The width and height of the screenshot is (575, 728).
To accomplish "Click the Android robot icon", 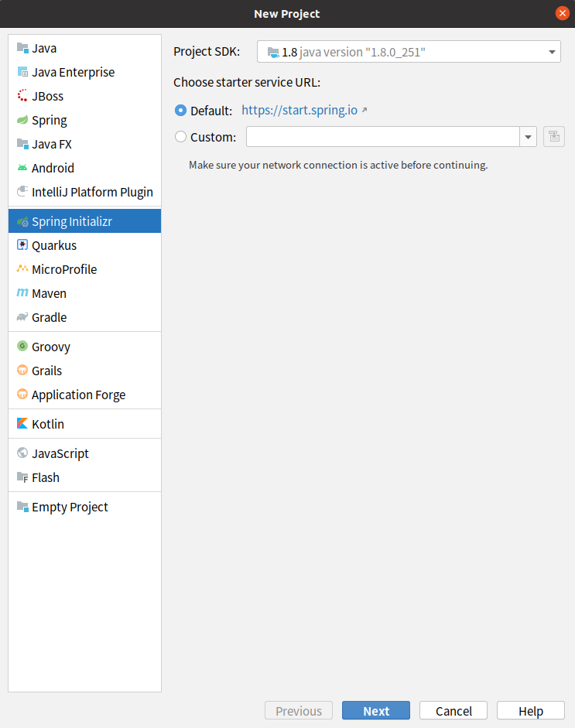I will tap(22, 168).
